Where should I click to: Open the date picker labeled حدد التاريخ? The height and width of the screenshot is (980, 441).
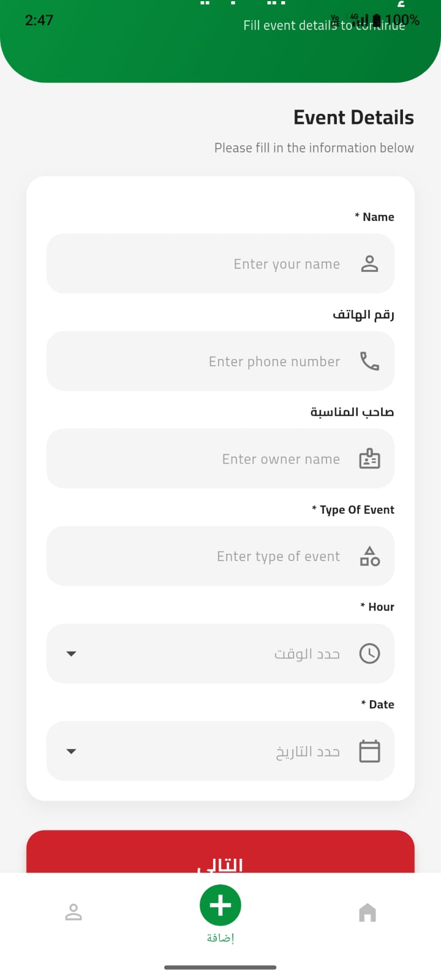click(x=307, y=751)
